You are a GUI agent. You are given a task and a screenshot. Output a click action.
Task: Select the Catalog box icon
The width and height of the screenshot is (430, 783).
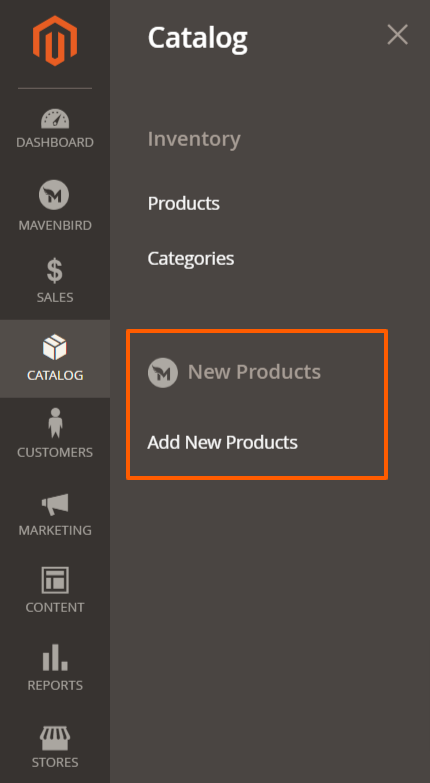[54, 348]
